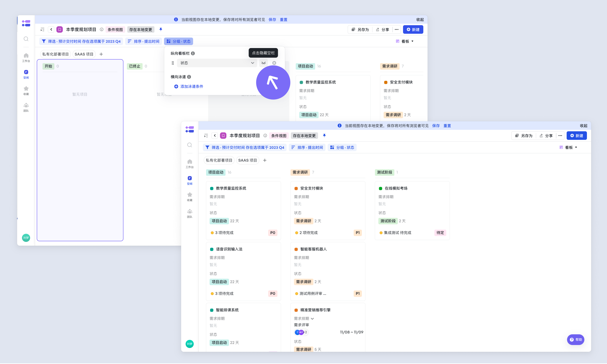Screen dimensions: 607x364
Task: Click 新建 button in back window
Action: tap(413, 29)
